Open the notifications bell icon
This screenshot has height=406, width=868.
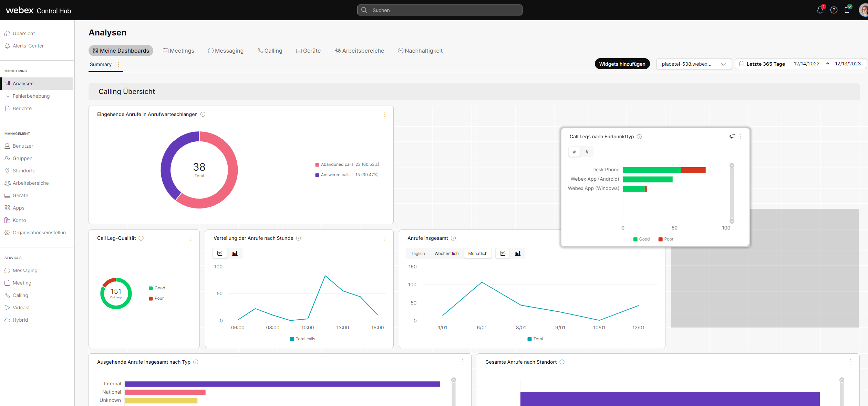(x=820, y=10)
